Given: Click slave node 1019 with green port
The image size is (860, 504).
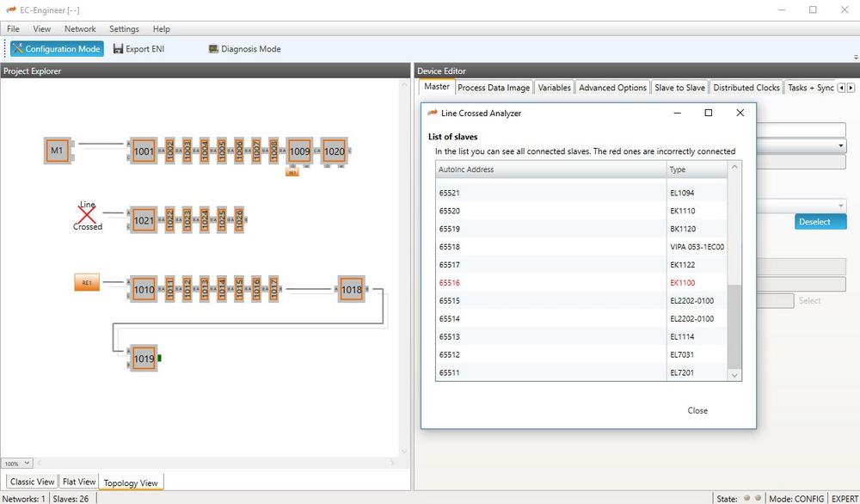Looking at the screenshot, I should [x=144, y=358].
